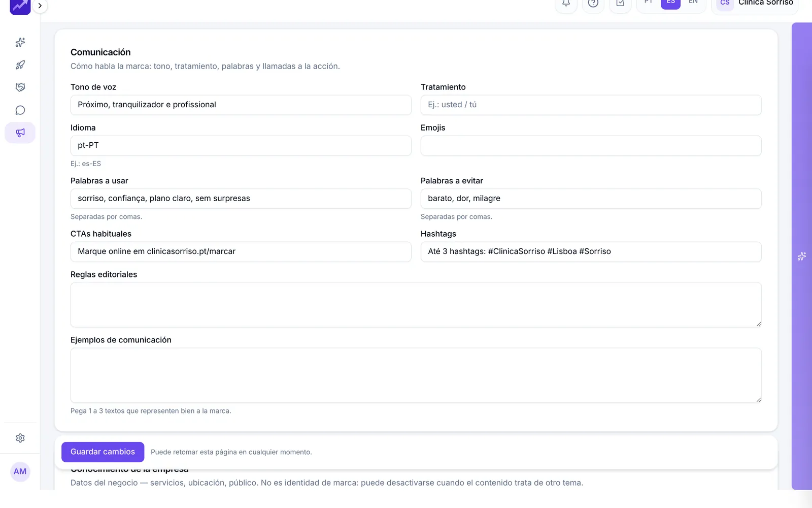Click inside the Reglas editoriales textarea
The width and height of the screenshot is (812, 508).
(416, 305)
